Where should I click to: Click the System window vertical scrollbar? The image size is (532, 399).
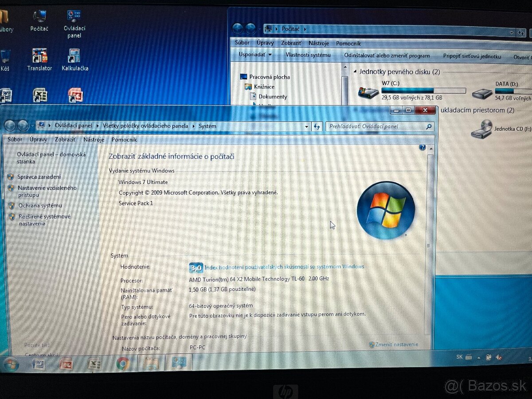point(428,245)
